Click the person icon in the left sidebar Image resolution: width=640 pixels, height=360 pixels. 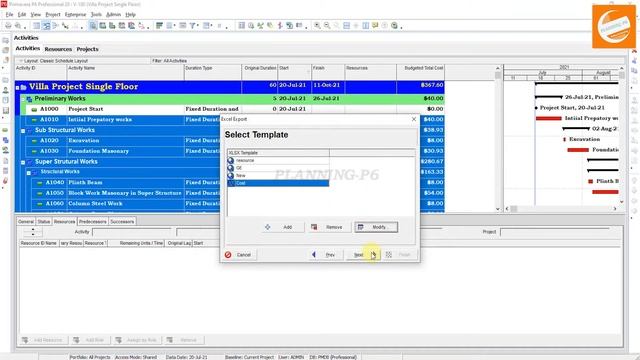(x=5, y=90)
